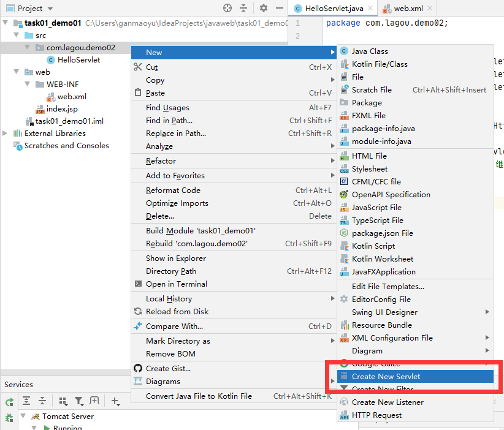
Task: Choose OpenAPI Specification
Action: coord(415,195)
